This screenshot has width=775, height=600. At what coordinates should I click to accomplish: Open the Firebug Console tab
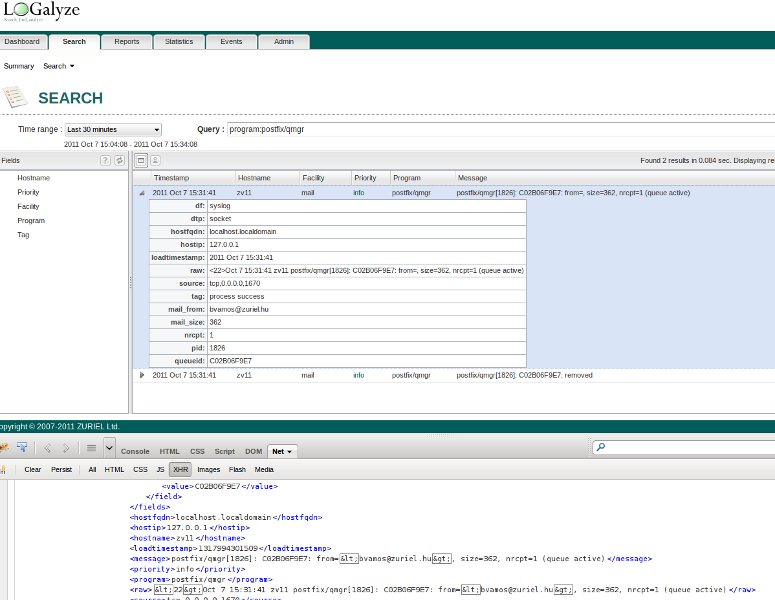click(135, 451)
